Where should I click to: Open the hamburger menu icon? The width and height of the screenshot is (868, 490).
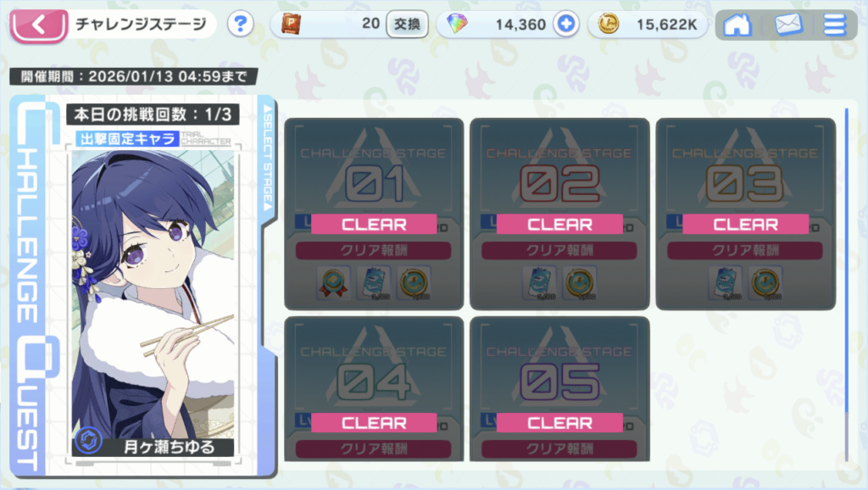coord(835,25)
